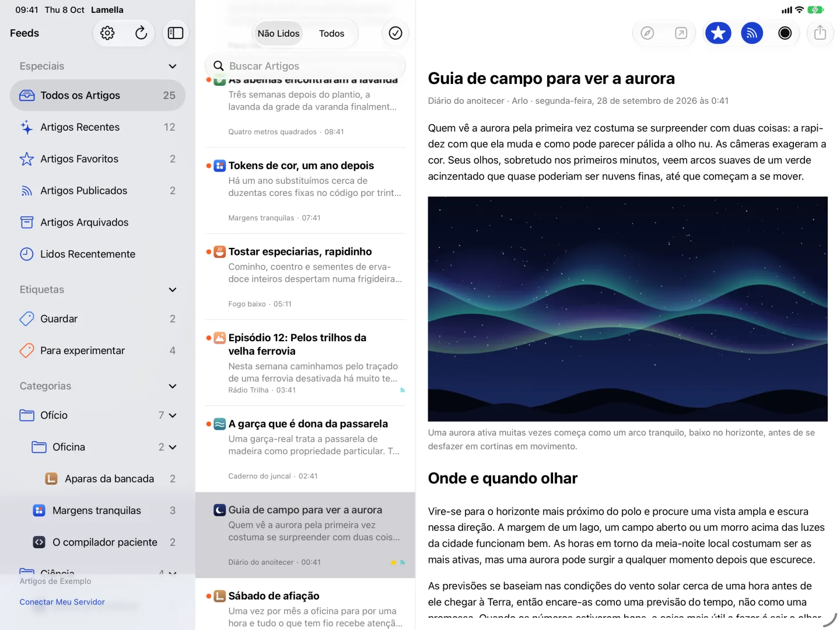The width and height of the screenshot is (840, 630).
Task: Open Episódio 12: Pelos trilhos da velha ferrovia
Action: coord(305,363)
